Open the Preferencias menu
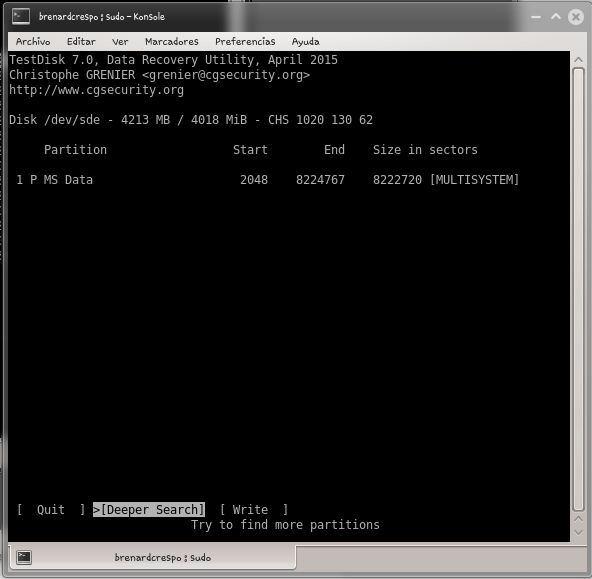The image size is (592, 579). (245, 42)
